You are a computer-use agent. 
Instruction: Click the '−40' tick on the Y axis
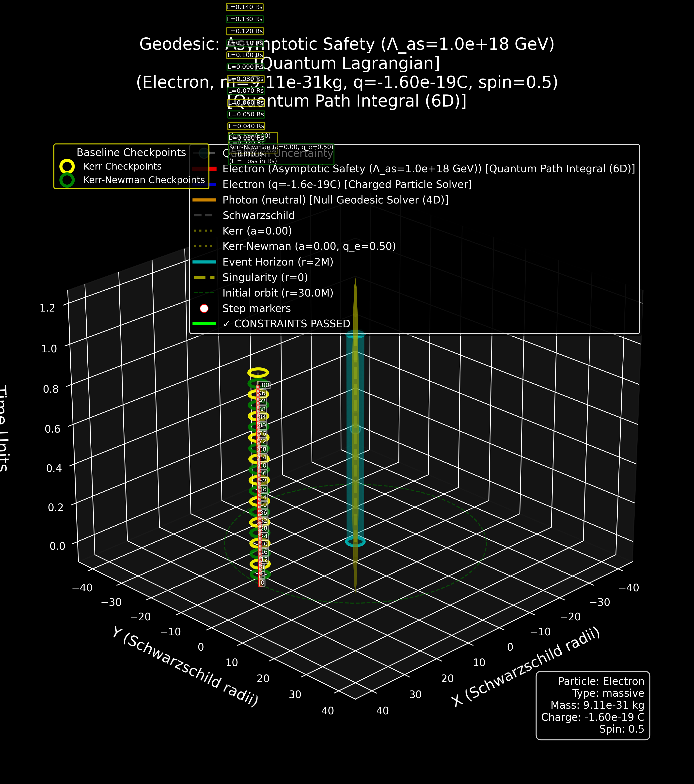point(82,588)
